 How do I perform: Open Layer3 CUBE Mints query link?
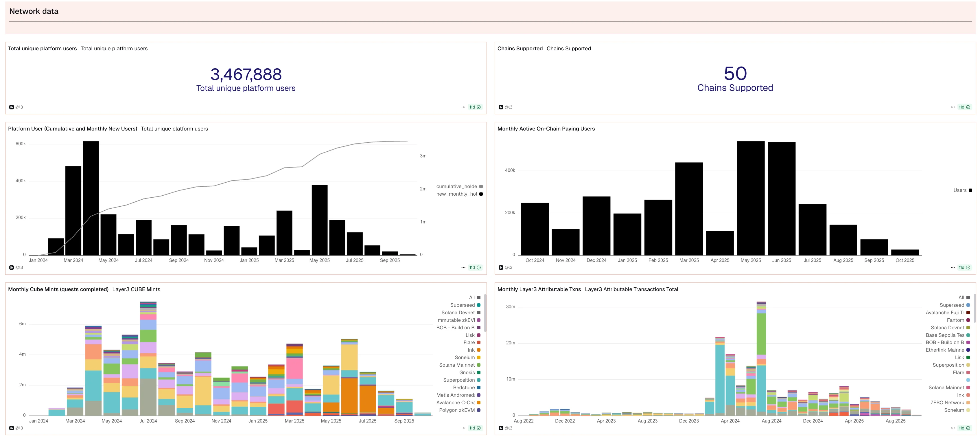pyautogui.click(x=136, y=289)
